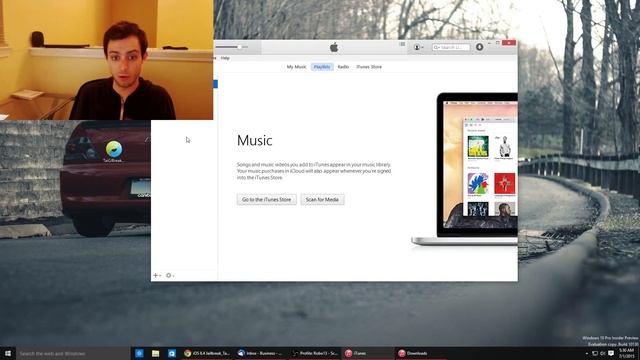
Task: Click the MacBook promotional image in iTunes
Action: pos(464,169)
